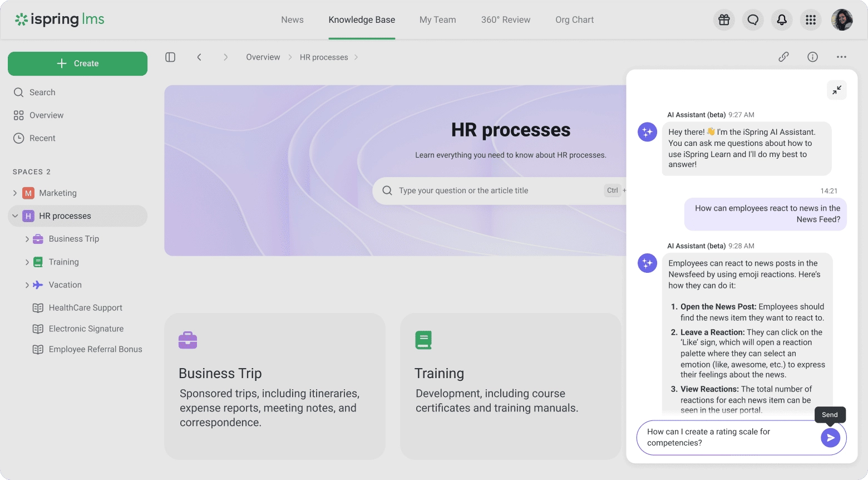Open the notifications bell
Screen dimensions: 868x480
(782, 19)
